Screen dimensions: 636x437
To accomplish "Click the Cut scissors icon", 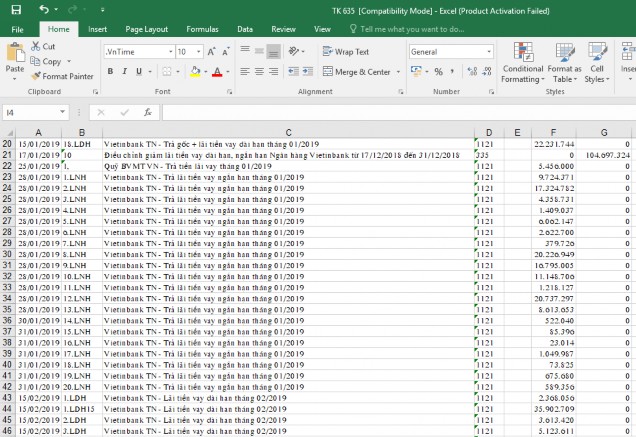I will 36,46.
